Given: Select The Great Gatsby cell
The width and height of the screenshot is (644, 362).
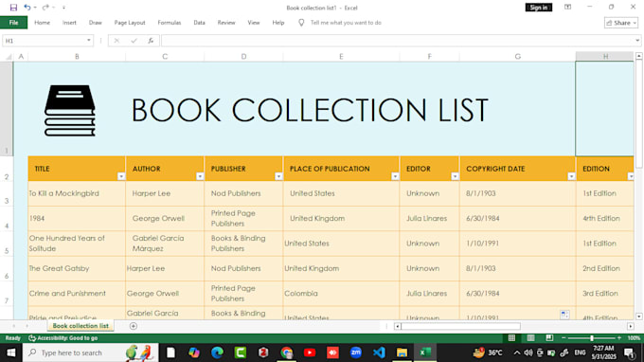Looking at the screenshot, I should pos(77,269).
